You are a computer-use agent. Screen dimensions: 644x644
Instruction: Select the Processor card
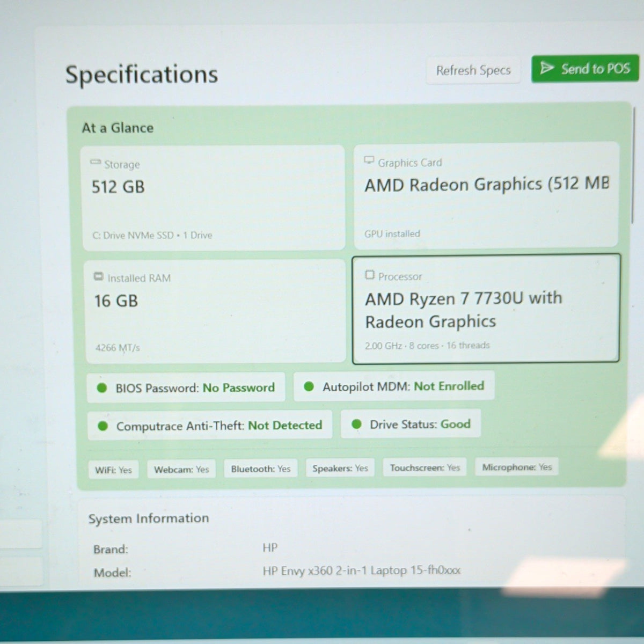[x=486, y=309]
